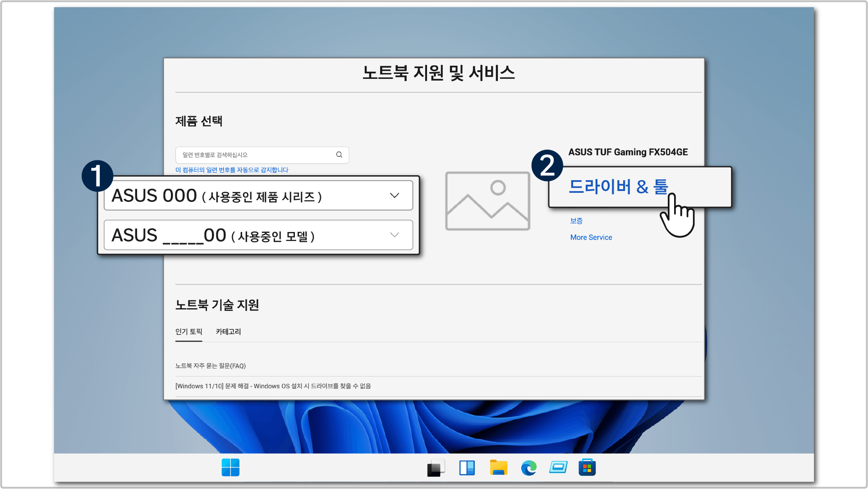Open 노트북 자주 묻는 질문(FAQ) topic

[211, 366]
